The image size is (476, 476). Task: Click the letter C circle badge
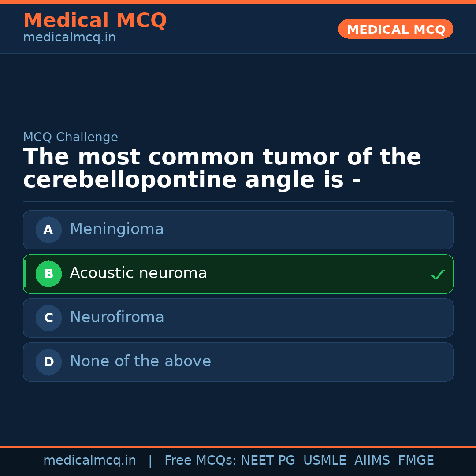point(48,318)
